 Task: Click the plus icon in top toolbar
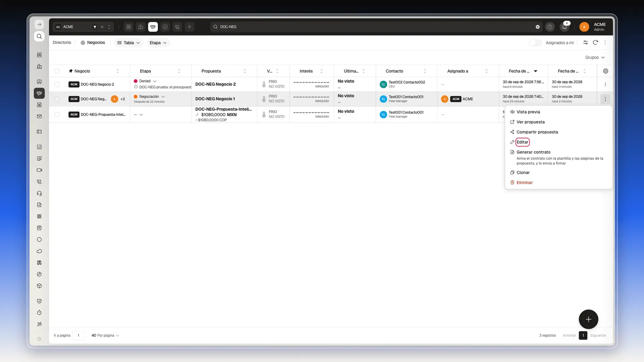tap(190, 27)
